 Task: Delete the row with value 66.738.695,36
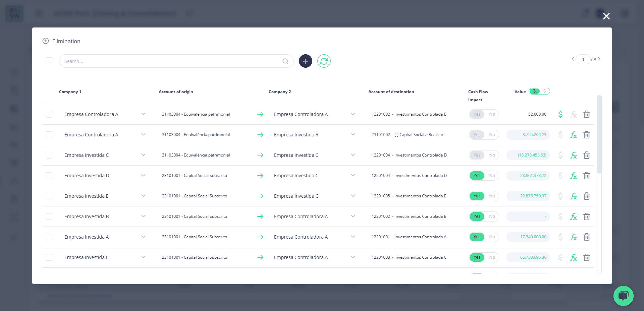(586, 257)
